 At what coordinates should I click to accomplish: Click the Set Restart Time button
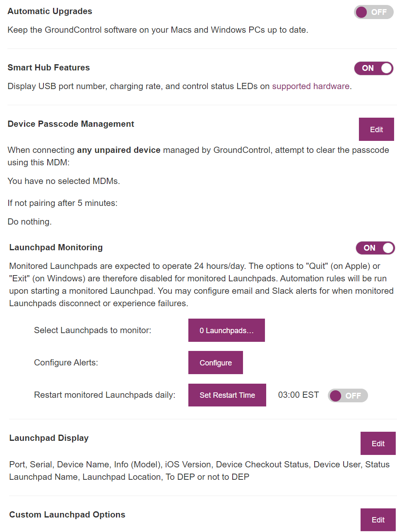click(227, 395)
